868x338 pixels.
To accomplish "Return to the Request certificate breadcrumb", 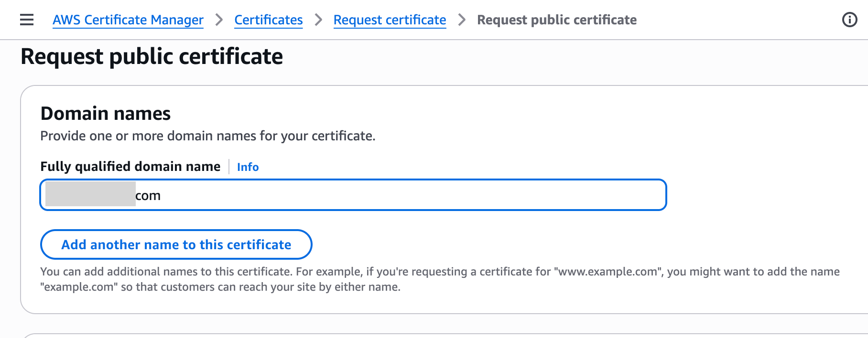I will tap(390, 20).
